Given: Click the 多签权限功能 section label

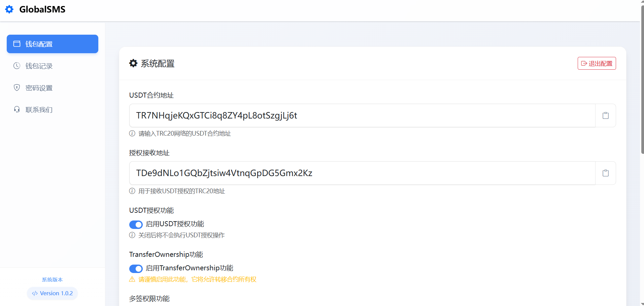Looking at the screenshot, I should coord(149,299).
